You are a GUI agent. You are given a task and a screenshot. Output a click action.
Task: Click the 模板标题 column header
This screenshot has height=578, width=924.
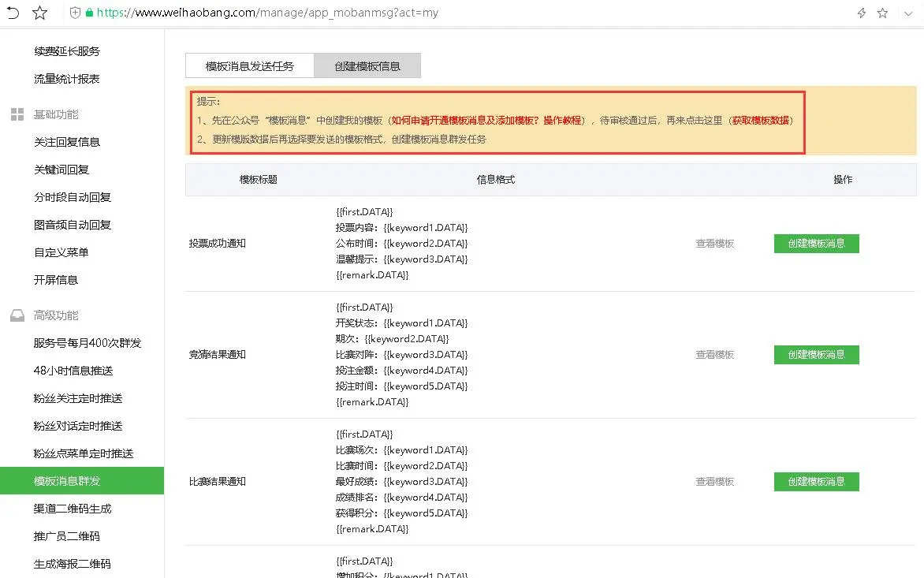258,180
